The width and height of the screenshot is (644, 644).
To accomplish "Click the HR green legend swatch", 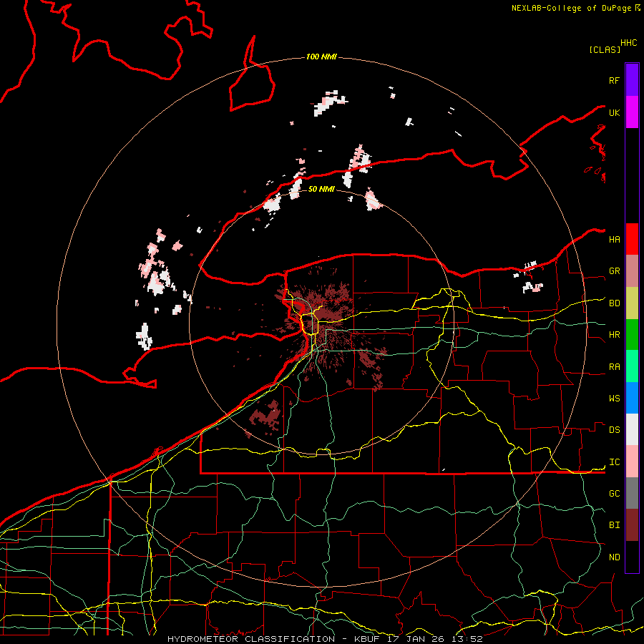I will (x=632, y=334).
